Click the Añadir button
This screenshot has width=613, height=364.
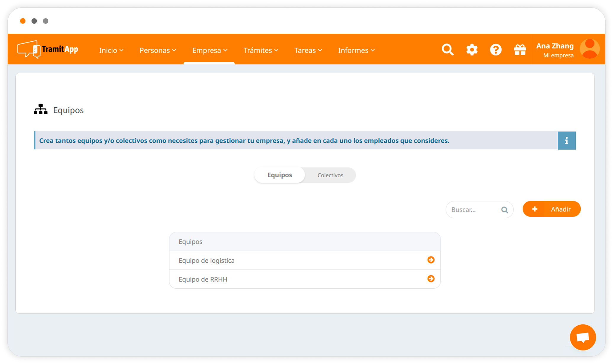(x=551, y=209)
